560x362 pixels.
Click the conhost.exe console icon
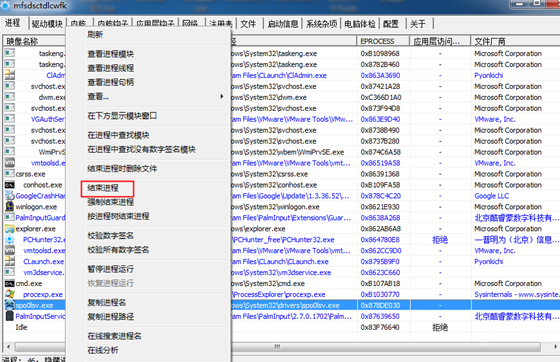tap(10, 185)
